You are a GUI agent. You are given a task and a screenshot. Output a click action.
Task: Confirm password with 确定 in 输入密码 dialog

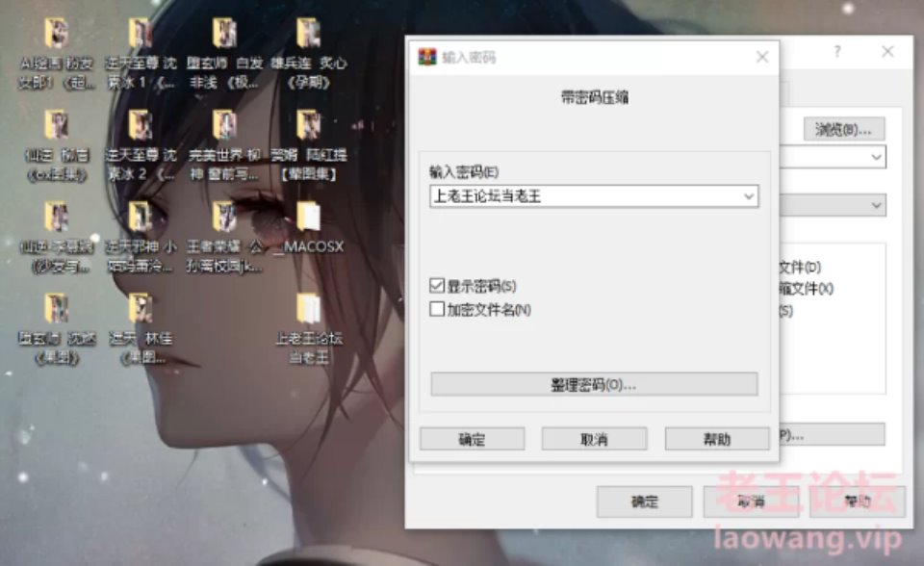click(x=472, y=439)
